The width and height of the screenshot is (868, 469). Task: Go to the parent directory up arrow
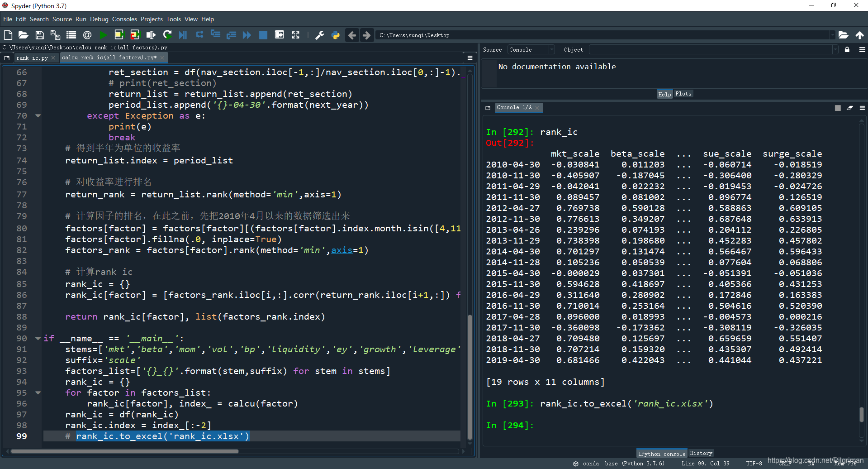pos(859,35)
